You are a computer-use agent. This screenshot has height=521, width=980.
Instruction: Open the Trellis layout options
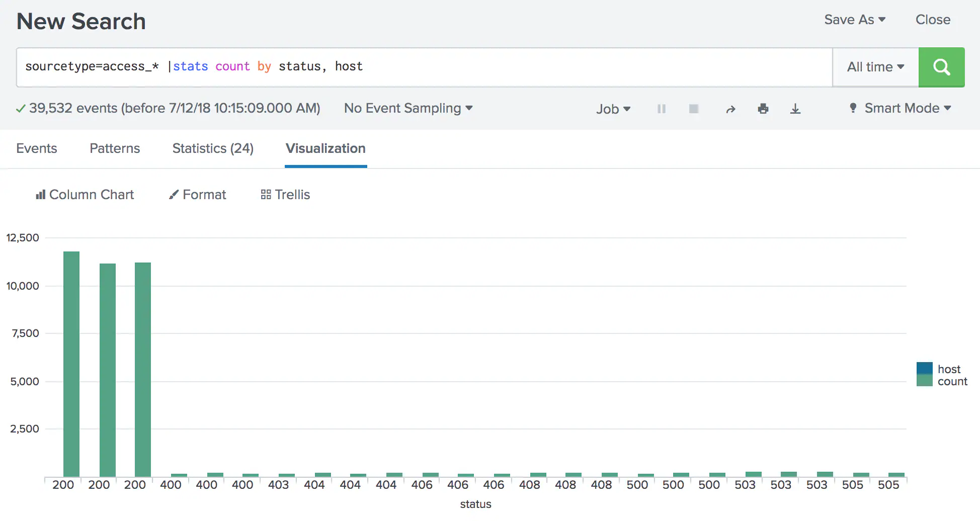[x=285, y=195]
